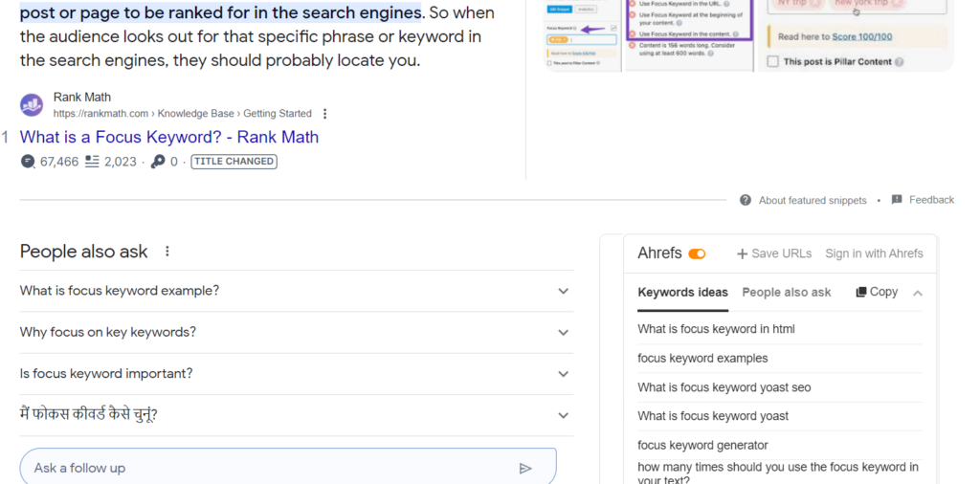The image size is (980, 484).
Task: Open the three-dot menu beside Rank Math URL
Action: coord(324,114)
